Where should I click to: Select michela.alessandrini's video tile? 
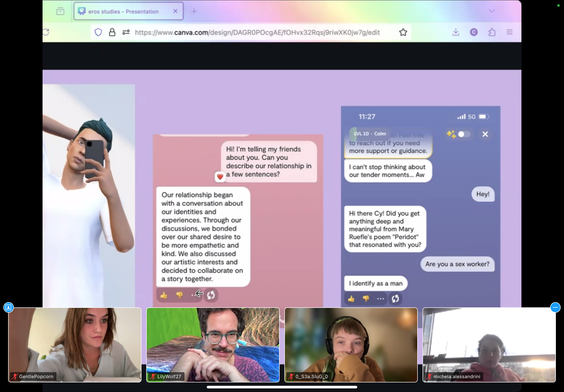[x=489, y=345]
